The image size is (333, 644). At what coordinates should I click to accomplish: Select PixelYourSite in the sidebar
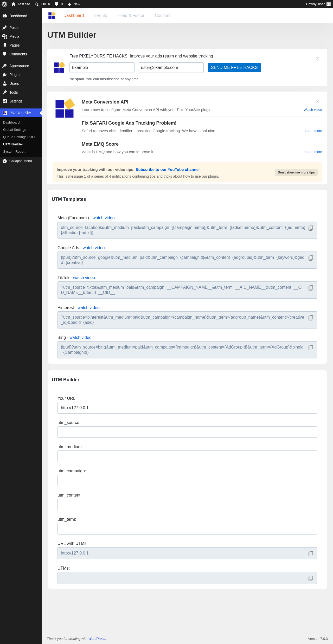click(x=21, y=113)
